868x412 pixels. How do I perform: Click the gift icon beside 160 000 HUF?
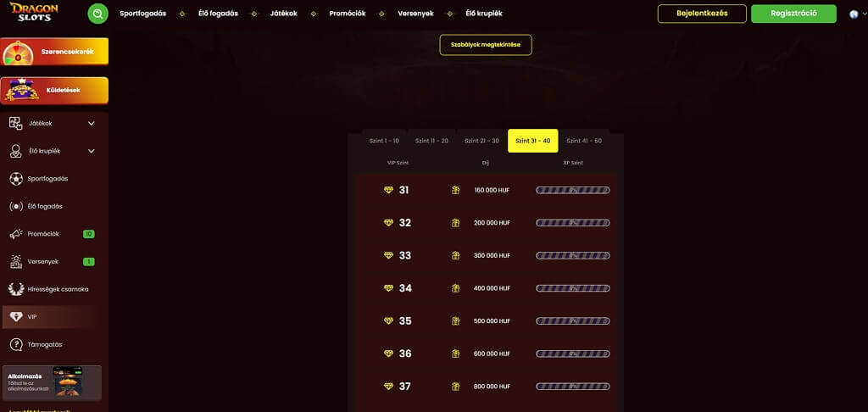[455, 190]
